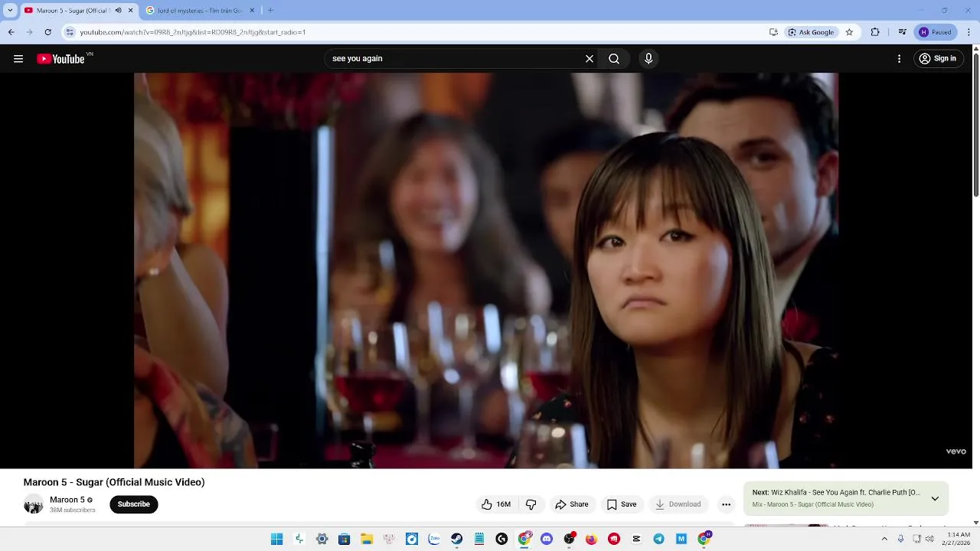This screenshot has height=551, width=980.
Task: Open Chrome extensions puzzle icon
Action: pos(875,32)
